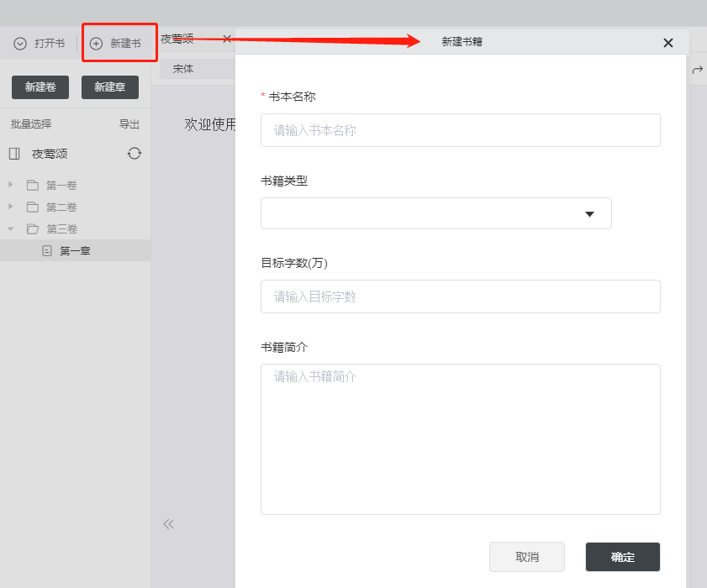
Task: Collapse the sidebar with double chevron
Action: pos(168,524)
